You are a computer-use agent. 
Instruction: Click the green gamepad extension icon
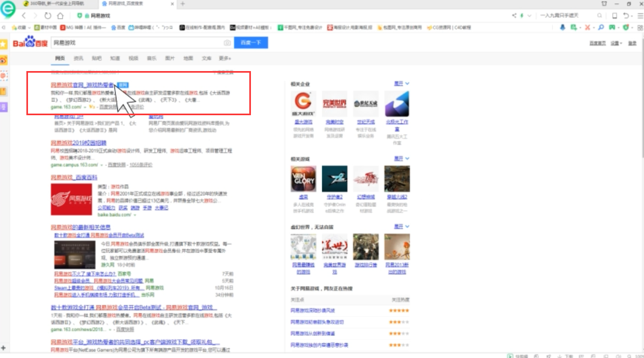(612, 27)
